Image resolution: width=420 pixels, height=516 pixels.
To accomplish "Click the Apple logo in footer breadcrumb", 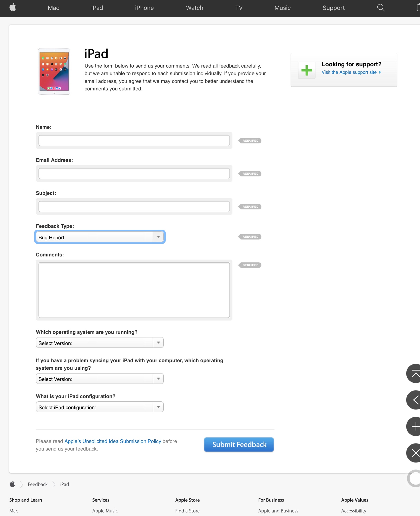I will (x=12, y=484).
